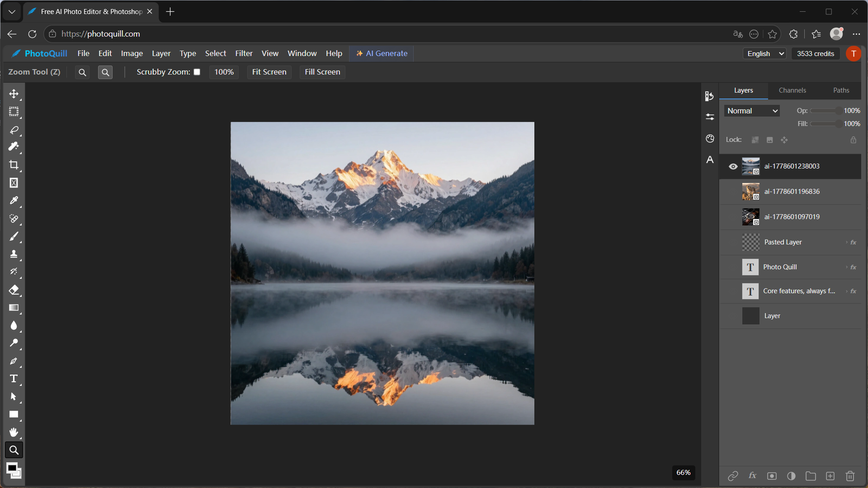Viewport: 868px width, 488px height.
Task: Open the Normal blend mode dropdown
Action: tap(752, 111)
